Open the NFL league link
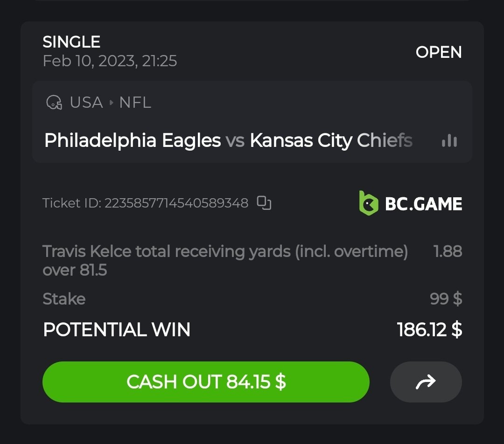 point(135,103)
